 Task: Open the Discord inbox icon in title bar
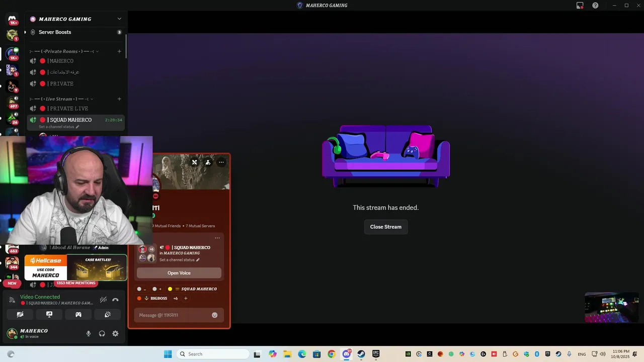coord(580,6)
